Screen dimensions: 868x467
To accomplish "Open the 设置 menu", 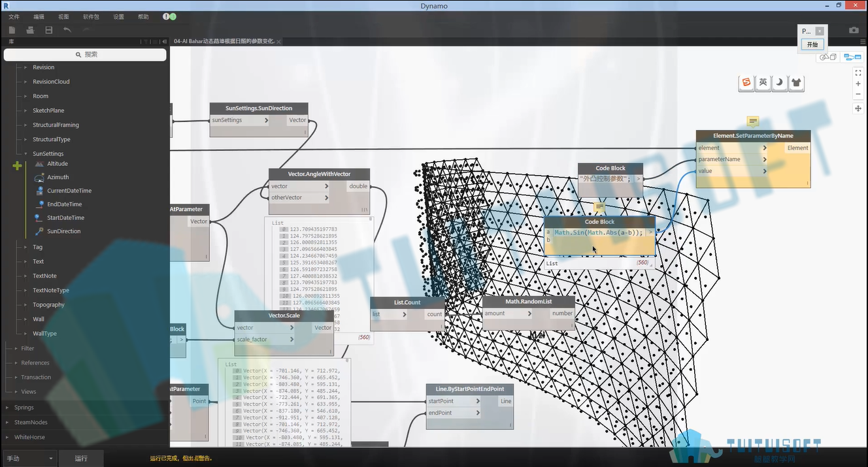I will pyautogui.click(x=118, y=16).
